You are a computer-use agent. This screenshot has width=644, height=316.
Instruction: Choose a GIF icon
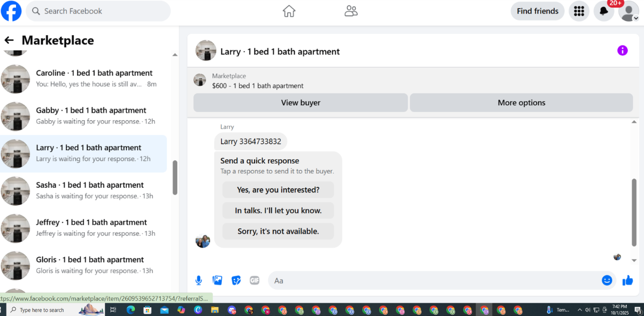coord(255,280)
